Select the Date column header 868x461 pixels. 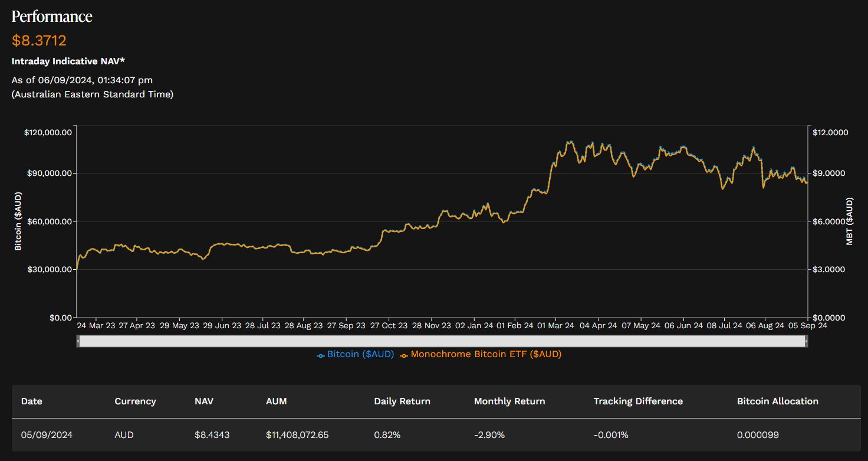click(31, 401)
